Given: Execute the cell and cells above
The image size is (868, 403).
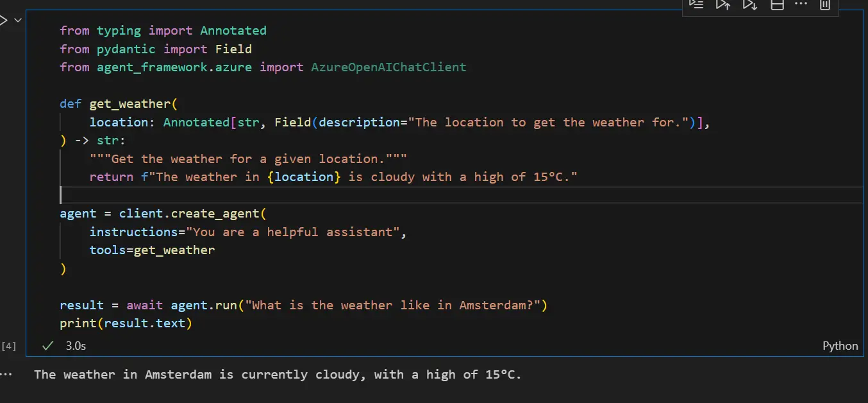Looking at the screenshot, I should [x=723, y=5].
